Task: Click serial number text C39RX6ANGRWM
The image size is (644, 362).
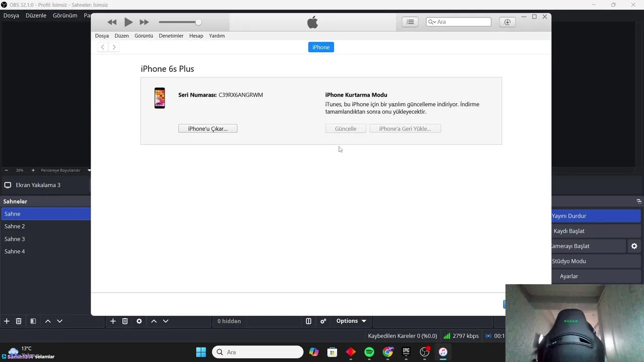Action: (x=240, y=95)
